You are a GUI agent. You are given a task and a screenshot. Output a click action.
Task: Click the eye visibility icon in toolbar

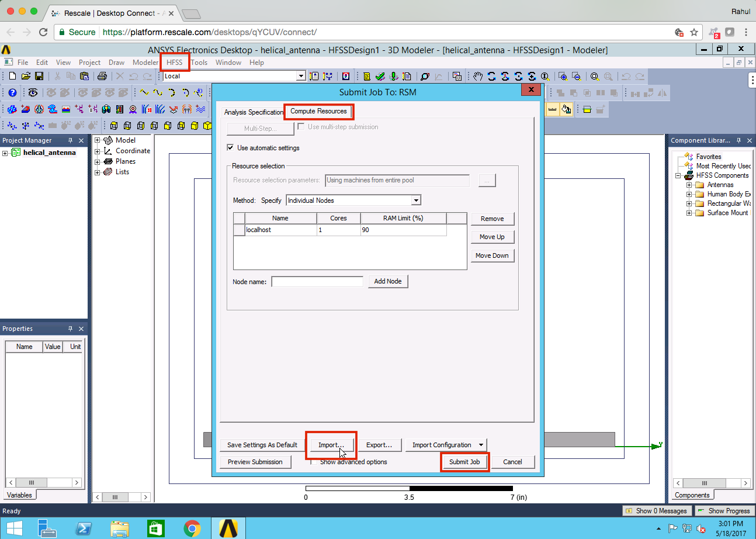click(x=33, y=92)
